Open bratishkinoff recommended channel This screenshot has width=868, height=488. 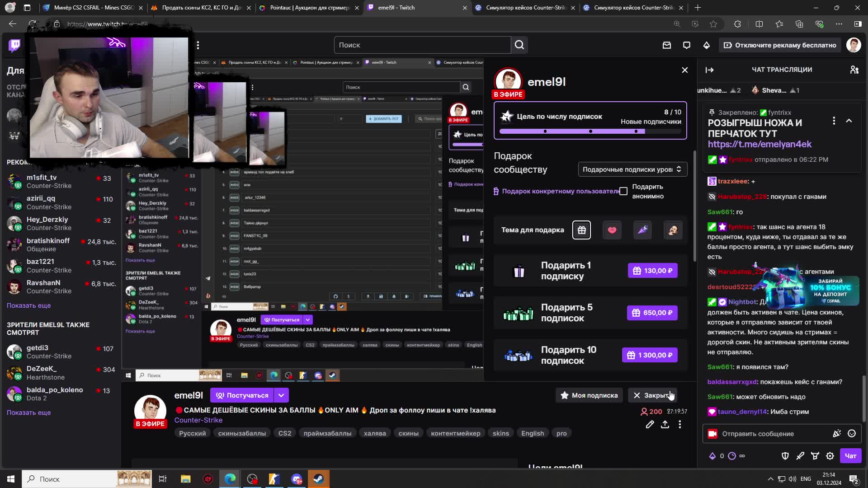[61, 244]
